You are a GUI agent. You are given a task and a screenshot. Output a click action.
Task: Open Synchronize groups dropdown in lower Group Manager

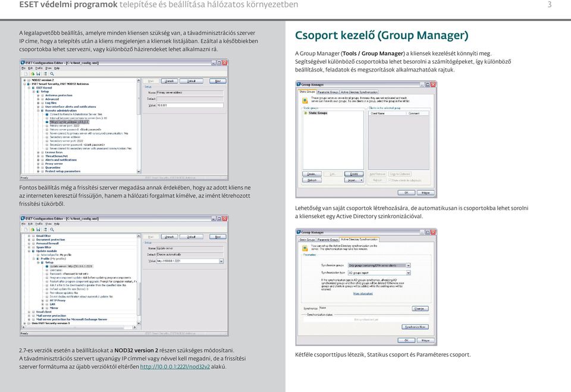pyautogui.click(x=408, y=265)
